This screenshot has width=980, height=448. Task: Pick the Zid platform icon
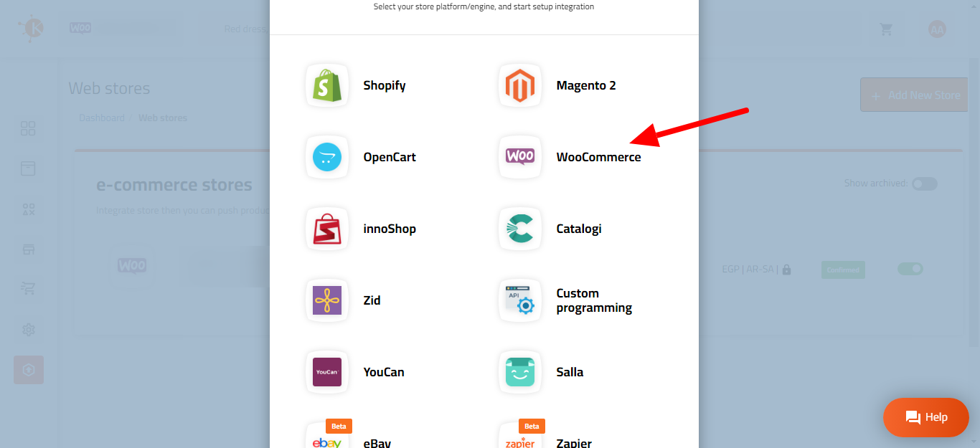tap(327, 300)
